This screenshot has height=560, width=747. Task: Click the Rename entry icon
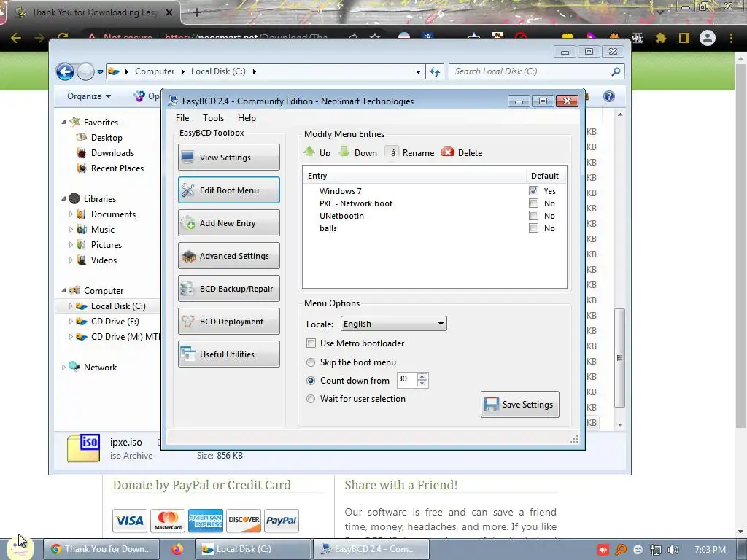click(392, 152)
